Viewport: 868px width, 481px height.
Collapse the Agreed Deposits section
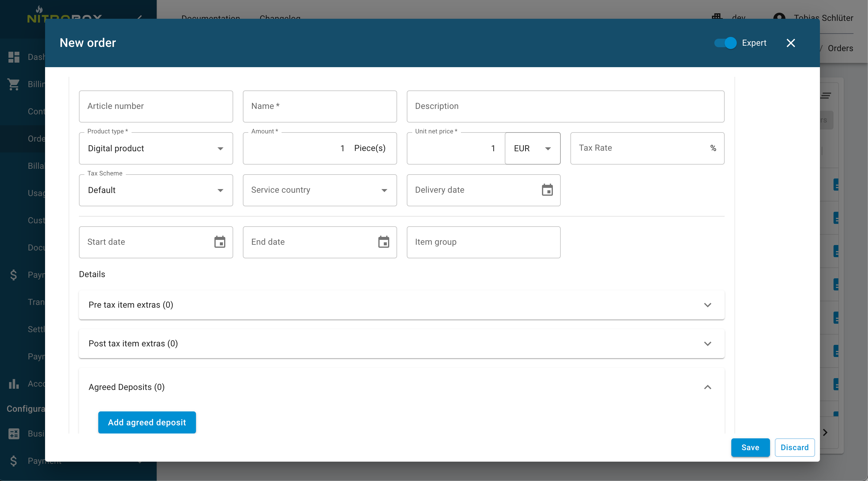pos(707,387)
